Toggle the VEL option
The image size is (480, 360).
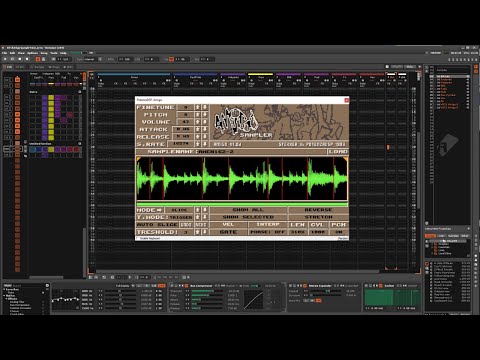[x=228, y=224]
